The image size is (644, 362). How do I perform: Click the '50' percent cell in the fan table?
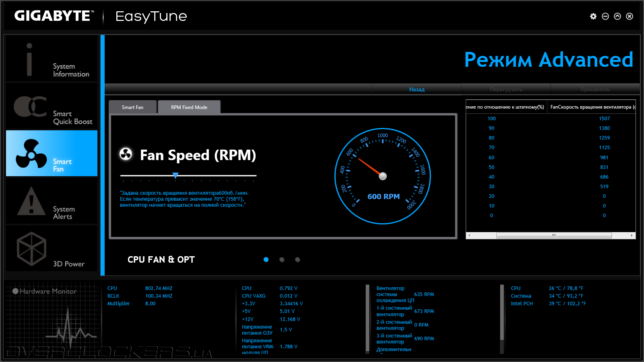pos(491,167)
